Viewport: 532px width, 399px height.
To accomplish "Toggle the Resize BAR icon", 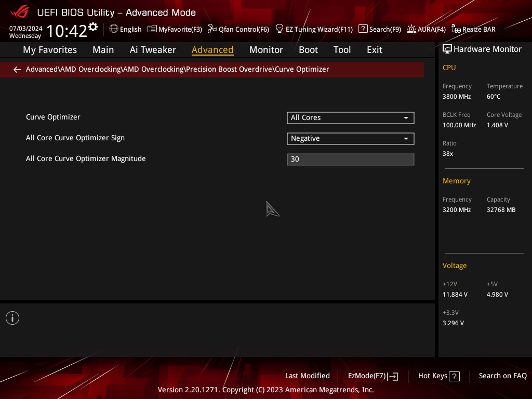I will click(x=456, y=29).
